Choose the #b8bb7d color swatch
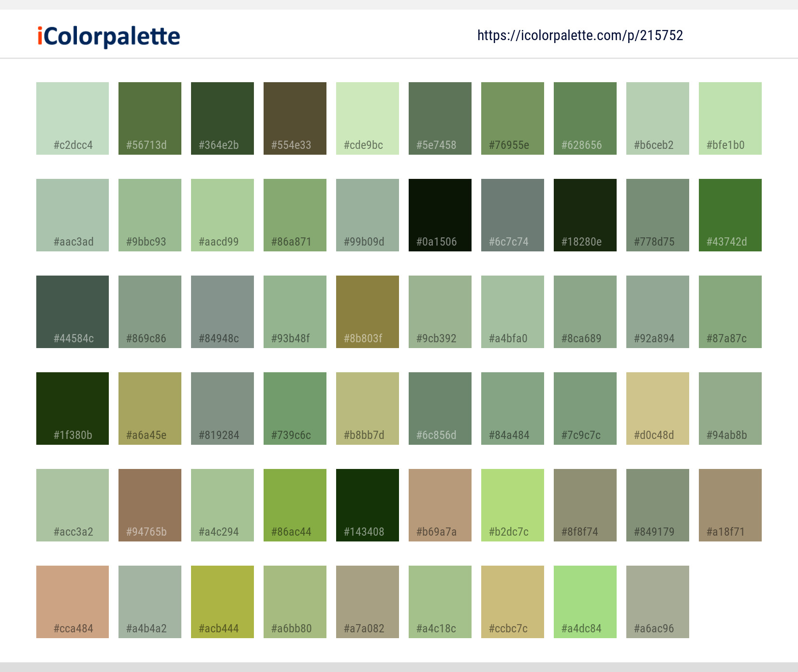Viewport: 798px width, 672px height. point(368,409)
